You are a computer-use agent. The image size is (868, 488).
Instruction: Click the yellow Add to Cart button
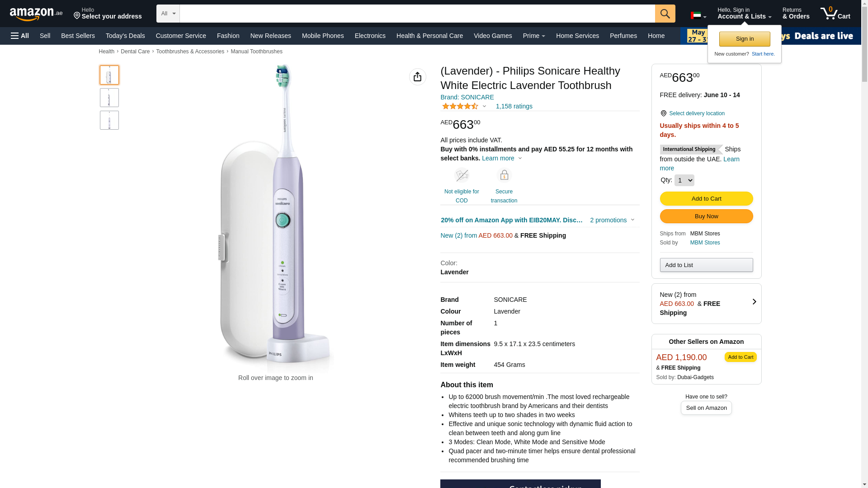tap(706, 199)
